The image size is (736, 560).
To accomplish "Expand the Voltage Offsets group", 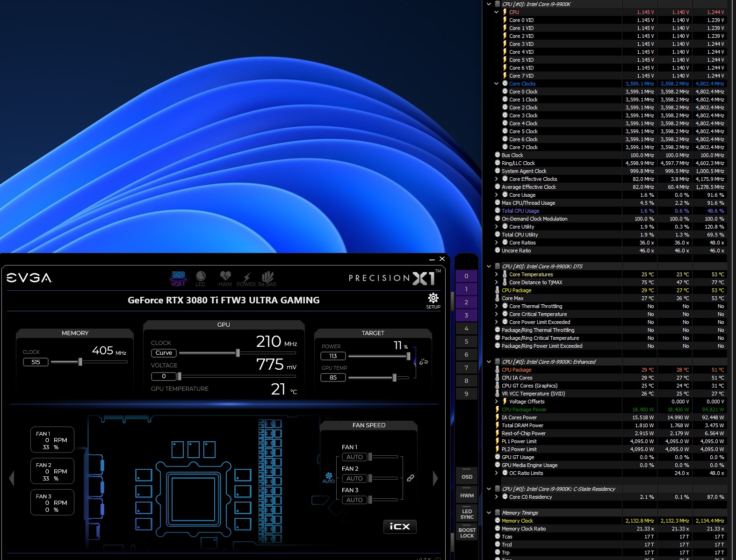I will point(497,401).
